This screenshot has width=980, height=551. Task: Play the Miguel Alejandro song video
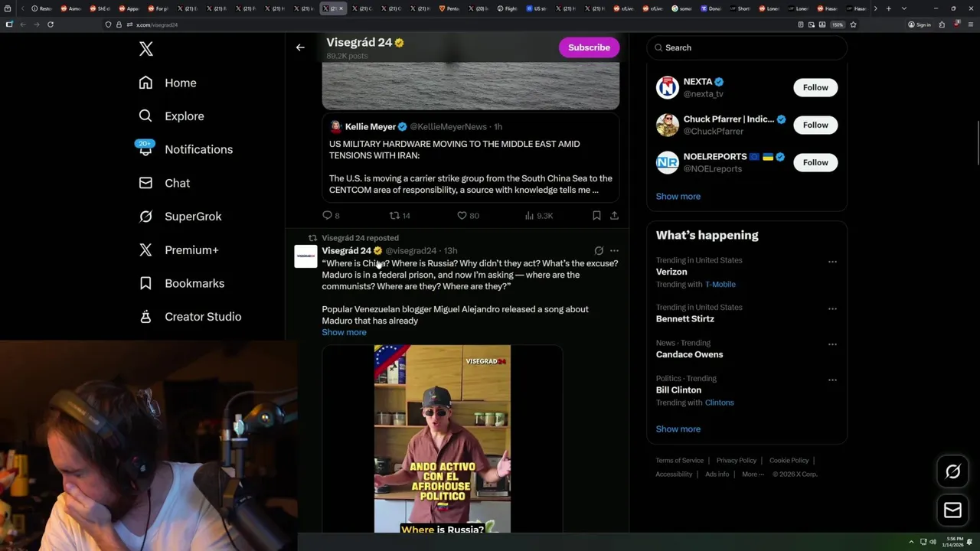[442, 439]
